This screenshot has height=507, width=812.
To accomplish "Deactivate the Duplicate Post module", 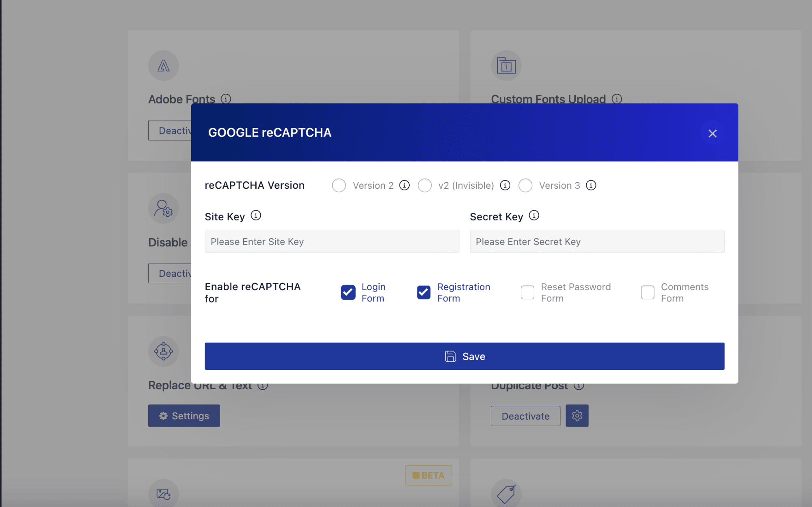I will (x=525, y=416).
